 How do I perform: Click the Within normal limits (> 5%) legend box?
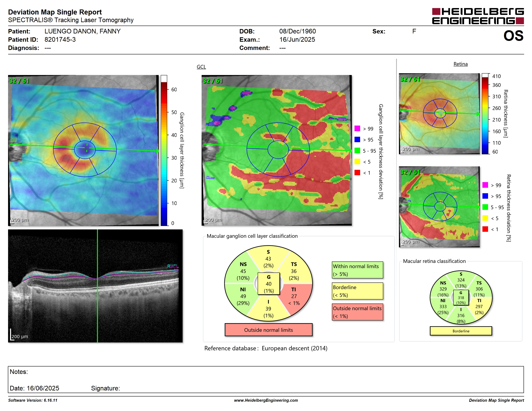[357, 270]
